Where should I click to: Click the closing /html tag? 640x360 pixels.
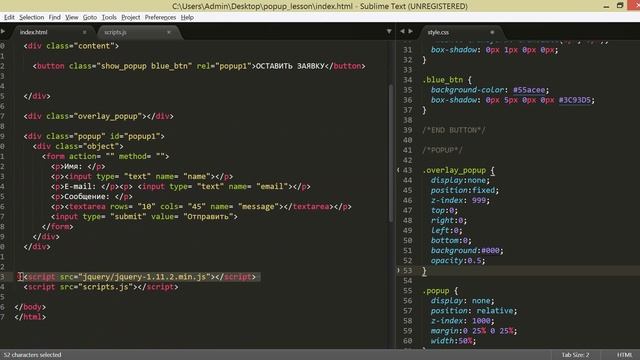pyautogui.click(x=30, y=317)
